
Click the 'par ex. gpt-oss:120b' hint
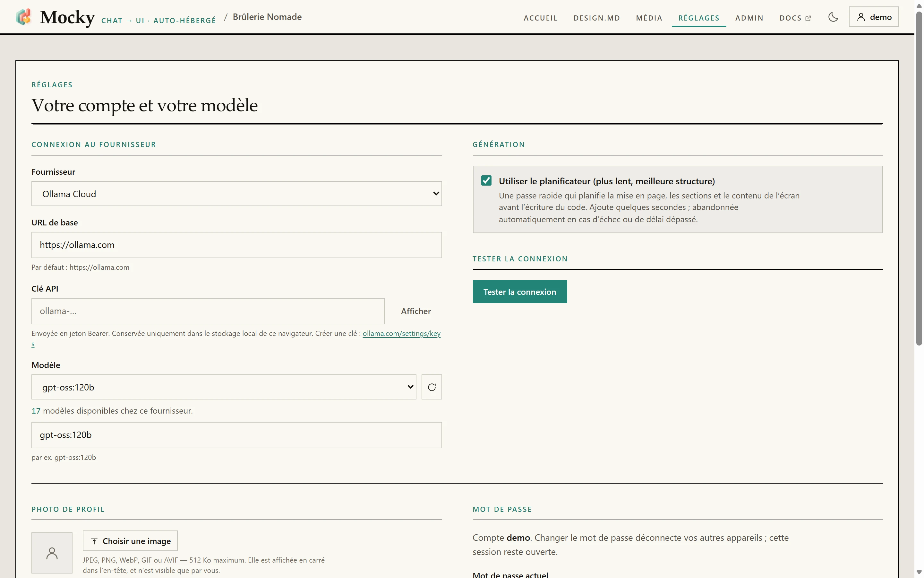(64, 457)
